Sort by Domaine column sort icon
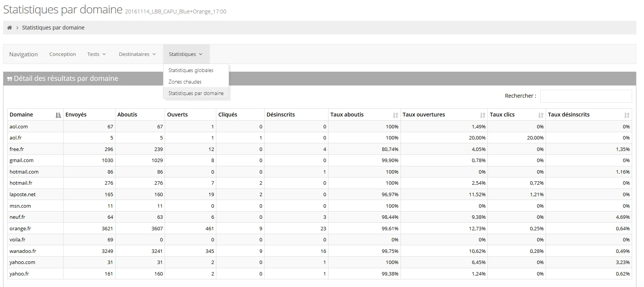 pos(58,115)
